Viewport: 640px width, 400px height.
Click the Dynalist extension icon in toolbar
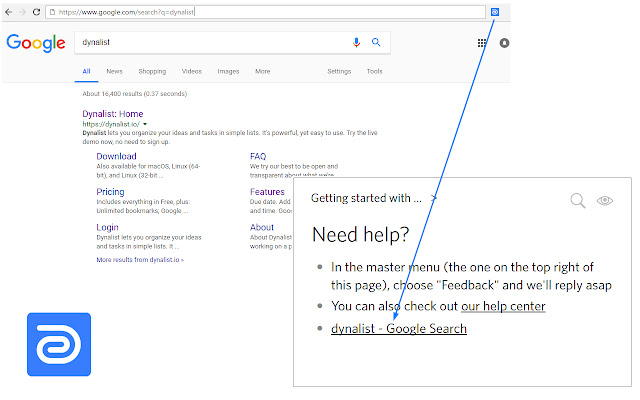click(x=495, y=12)
